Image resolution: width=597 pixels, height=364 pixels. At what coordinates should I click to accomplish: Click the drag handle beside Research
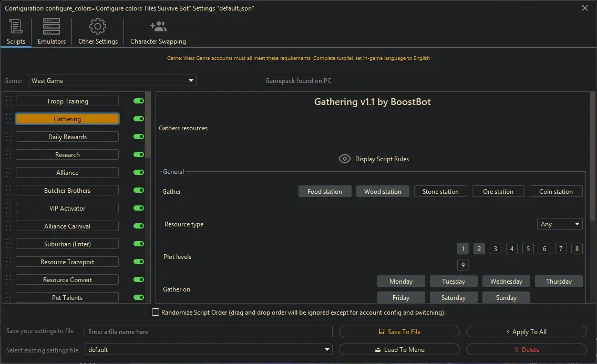coord(8,155)
